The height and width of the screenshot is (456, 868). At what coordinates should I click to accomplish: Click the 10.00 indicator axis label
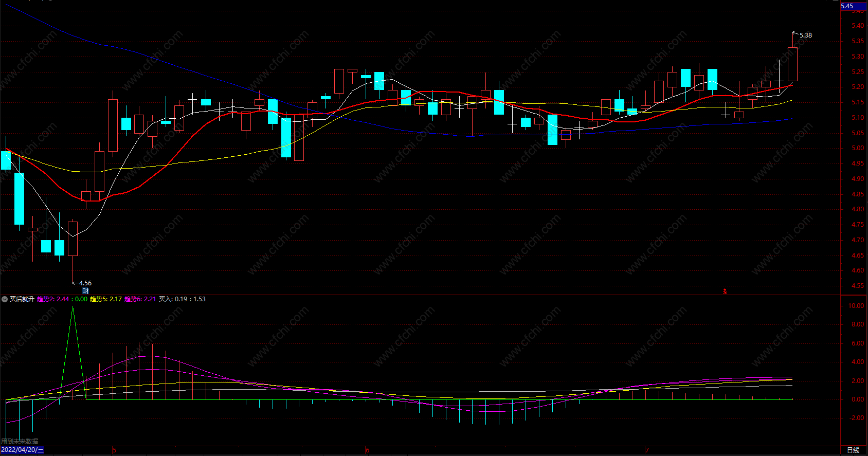(856, 306)
